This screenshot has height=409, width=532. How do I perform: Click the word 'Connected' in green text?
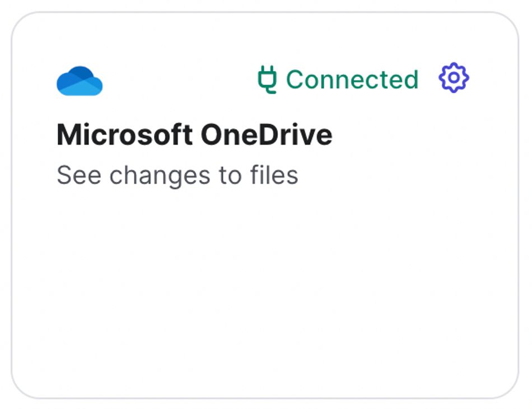coord(352,80)
